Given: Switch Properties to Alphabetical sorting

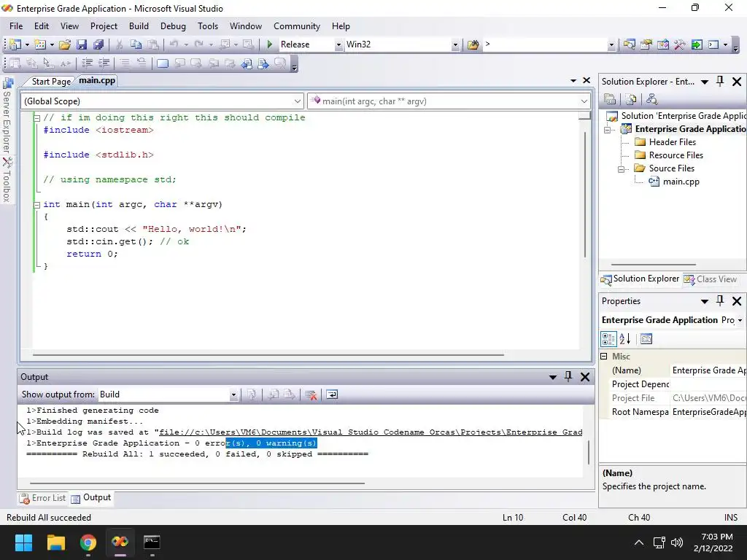Looking at the screenshot, I should coord(625,338).
